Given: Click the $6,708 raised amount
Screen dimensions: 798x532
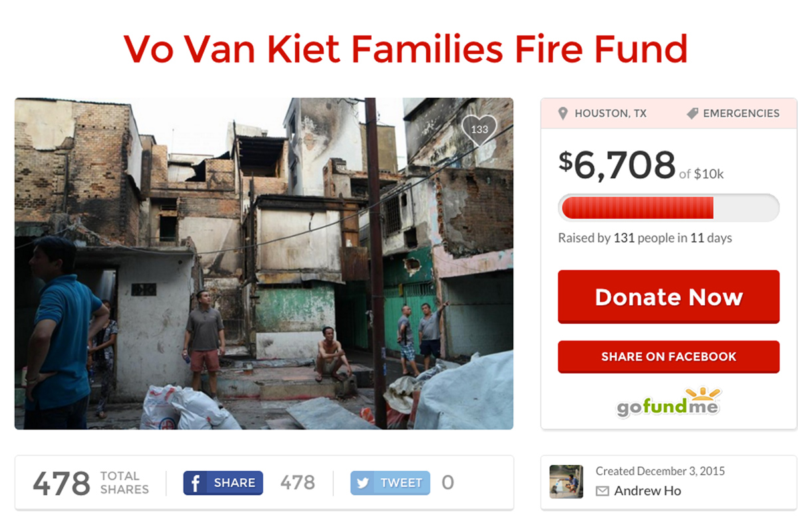Looking at the screenshot, I should click(616, 165).
